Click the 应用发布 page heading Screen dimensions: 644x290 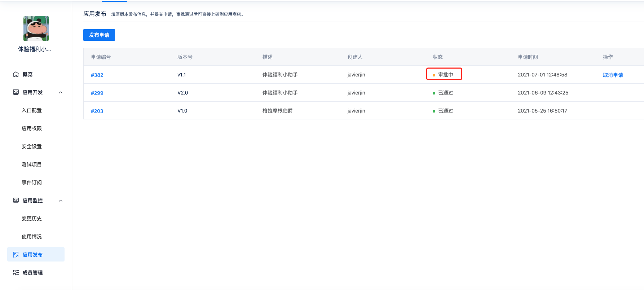(x=95, y=14)
